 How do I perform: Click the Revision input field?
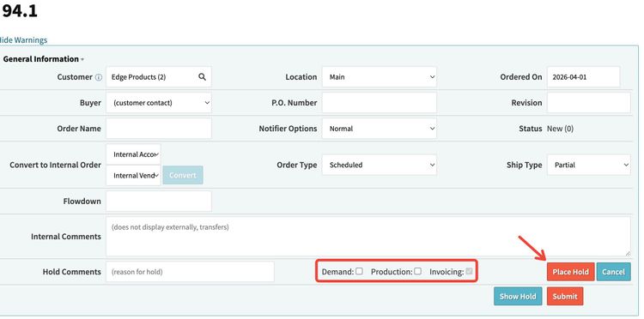pyautogui.click(x=588, y=103)
